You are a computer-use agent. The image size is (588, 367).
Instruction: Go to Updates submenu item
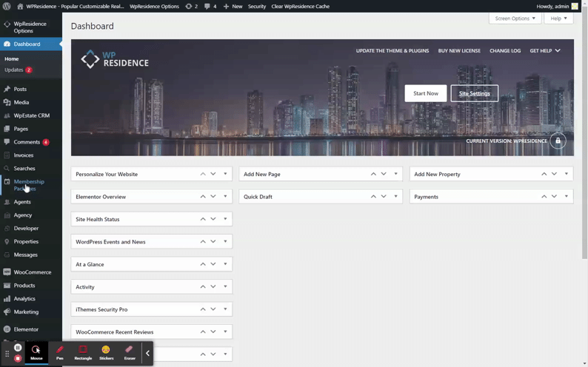pyautogui.click(x=18, y=70)
